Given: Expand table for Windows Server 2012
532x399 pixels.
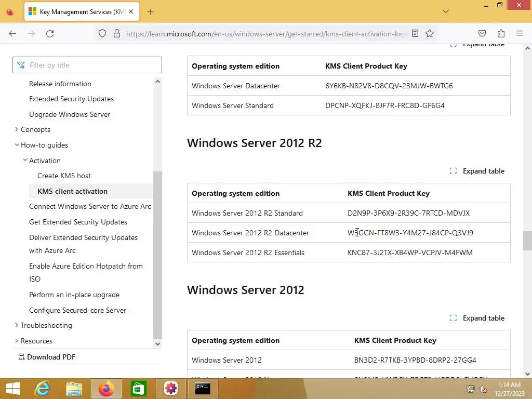Looking at the screenshot, I should (477, 318).
